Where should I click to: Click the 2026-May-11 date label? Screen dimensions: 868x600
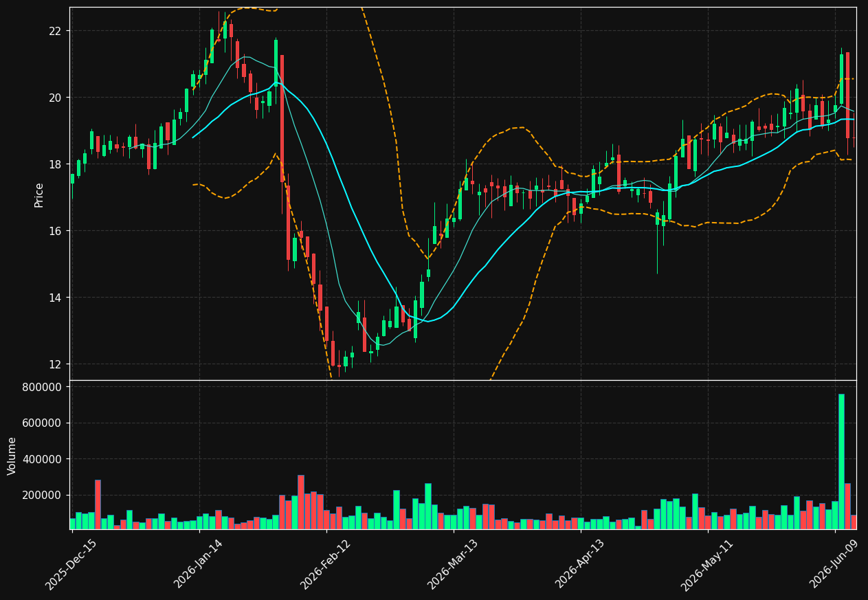707,564
